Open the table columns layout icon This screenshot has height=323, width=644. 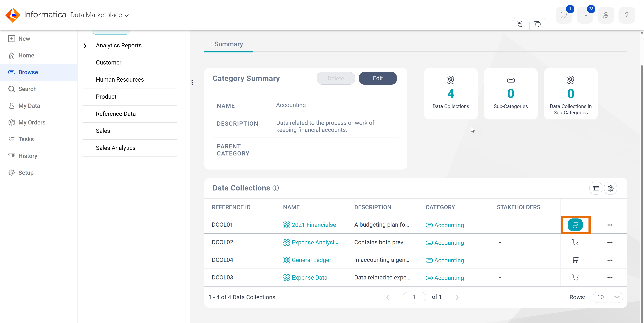point(596,188)
